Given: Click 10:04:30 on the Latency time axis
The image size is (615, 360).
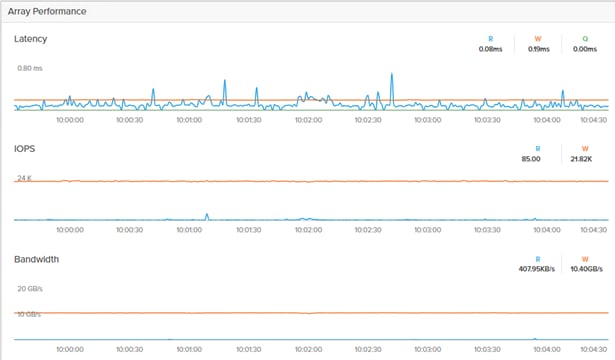Looking at the screenshot, I should (x=593, y=120).
